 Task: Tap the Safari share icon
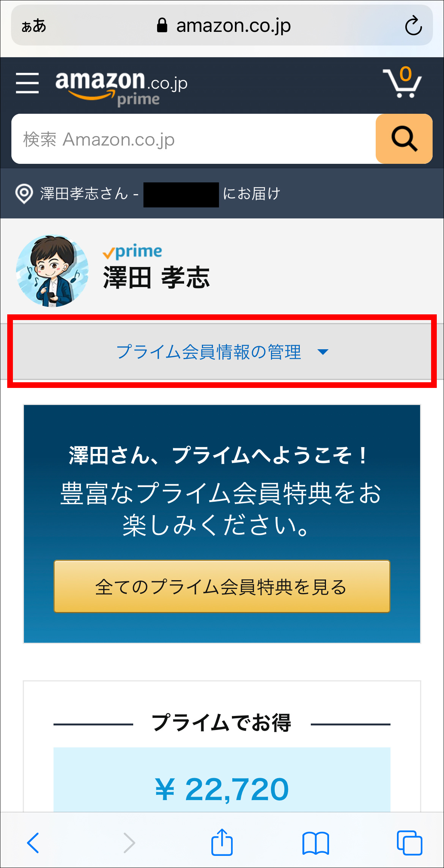222,842
